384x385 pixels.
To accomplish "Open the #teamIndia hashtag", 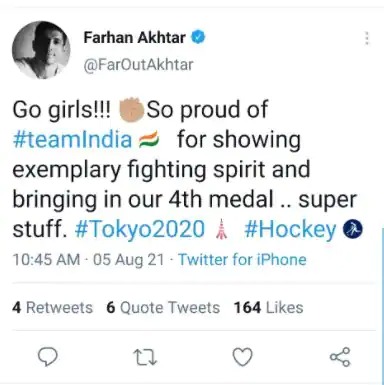I will tap(72, 140).
